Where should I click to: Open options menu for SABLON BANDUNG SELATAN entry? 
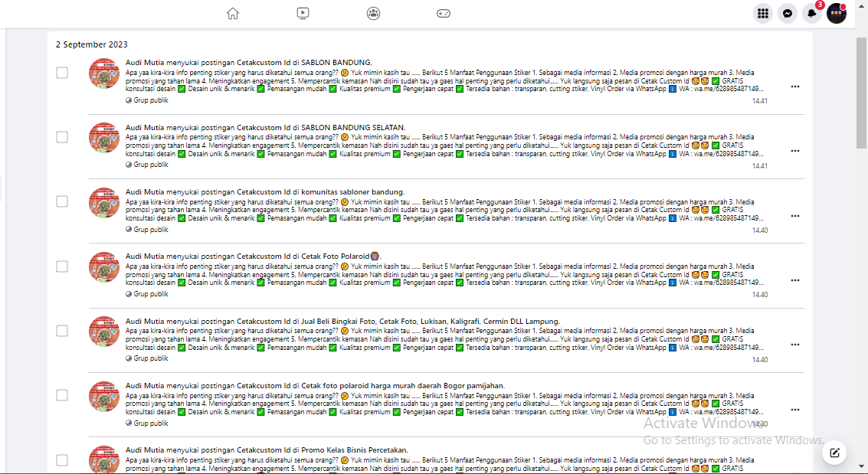coord(795,151)
